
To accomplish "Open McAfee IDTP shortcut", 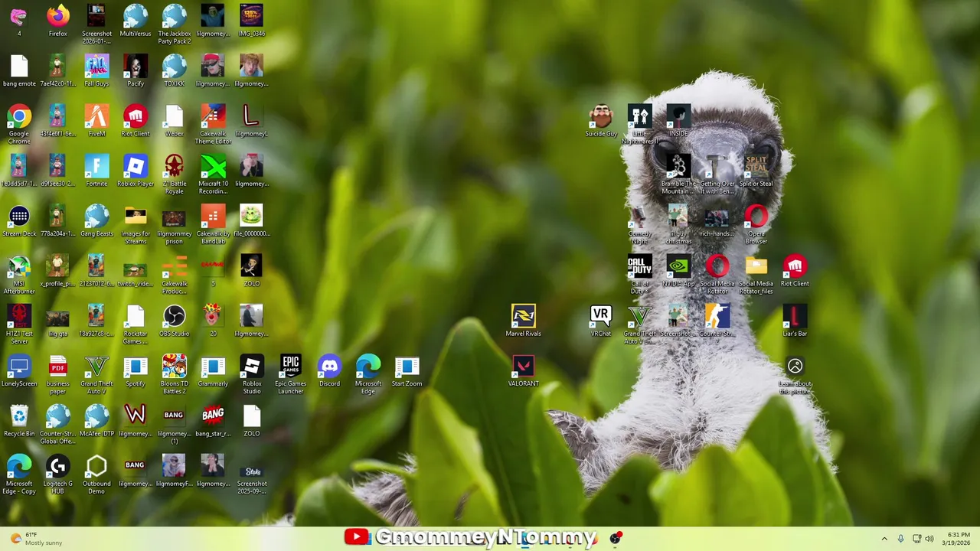I will pyautogui.click(x=96, y=420).
